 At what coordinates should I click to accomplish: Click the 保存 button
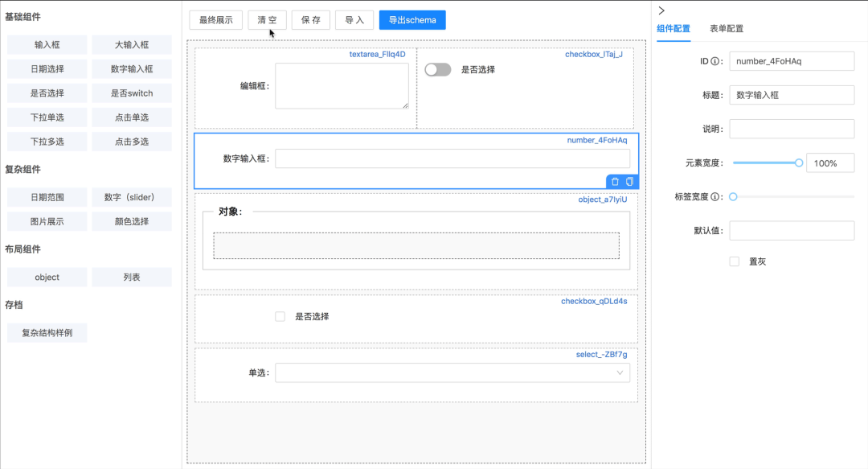tap(310, 20)
